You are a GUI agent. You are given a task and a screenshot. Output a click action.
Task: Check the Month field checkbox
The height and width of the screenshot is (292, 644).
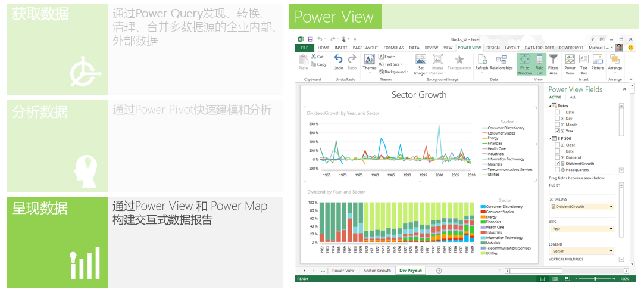[x=557, y=124]
